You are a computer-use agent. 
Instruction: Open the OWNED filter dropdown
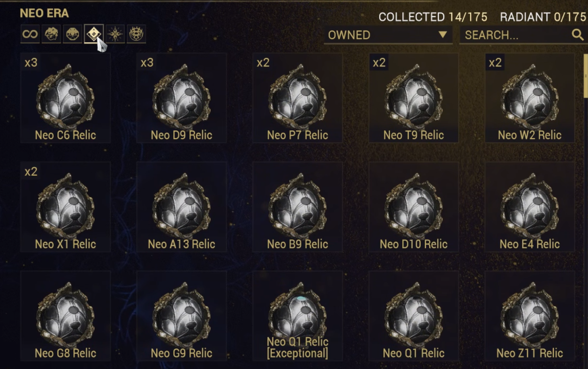click(388, 35)
